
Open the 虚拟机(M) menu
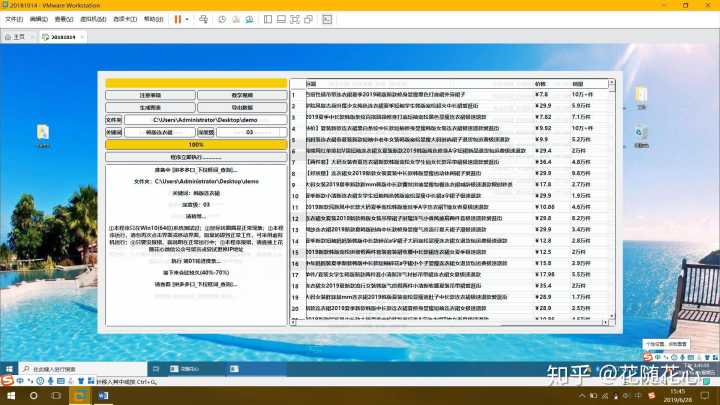tap(93, 19)
